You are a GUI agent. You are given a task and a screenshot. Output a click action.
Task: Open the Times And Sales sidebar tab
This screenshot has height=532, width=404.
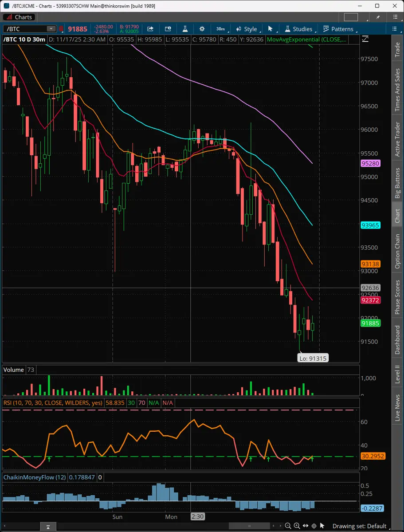(397, 90)
